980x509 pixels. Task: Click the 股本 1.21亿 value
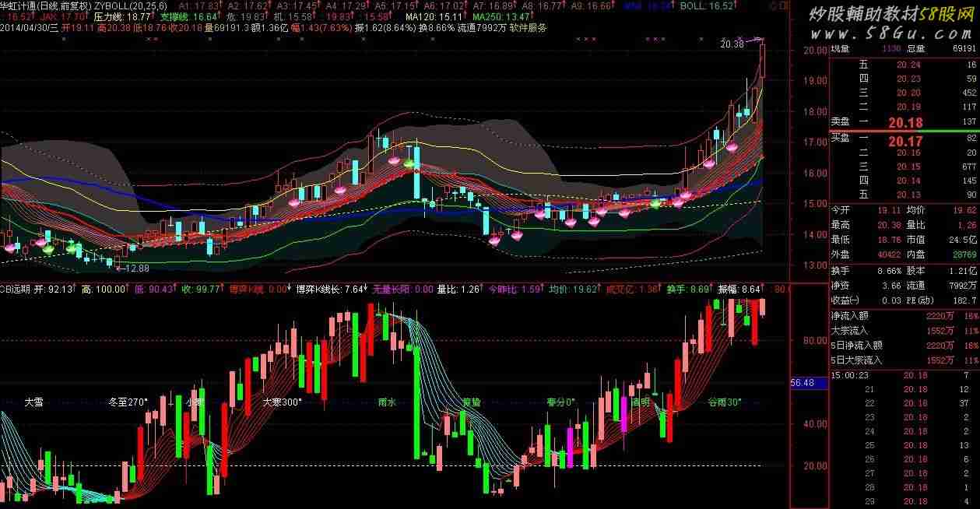[x=963, y=271]
